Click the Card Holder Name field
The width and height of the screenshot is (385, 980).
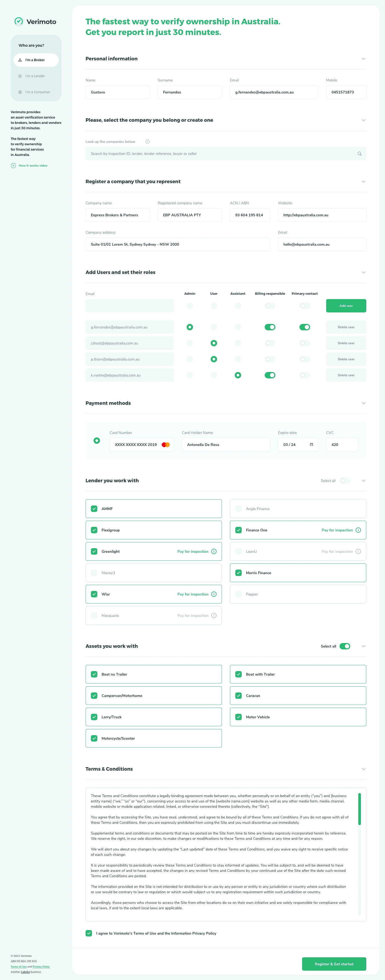226,445
